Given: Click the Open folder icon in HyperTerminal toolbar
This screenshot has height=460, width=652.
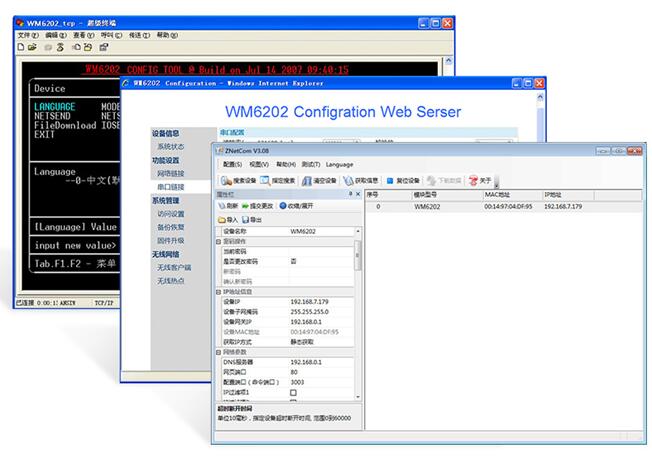Looking at the screenshot, I should point(32,47).
